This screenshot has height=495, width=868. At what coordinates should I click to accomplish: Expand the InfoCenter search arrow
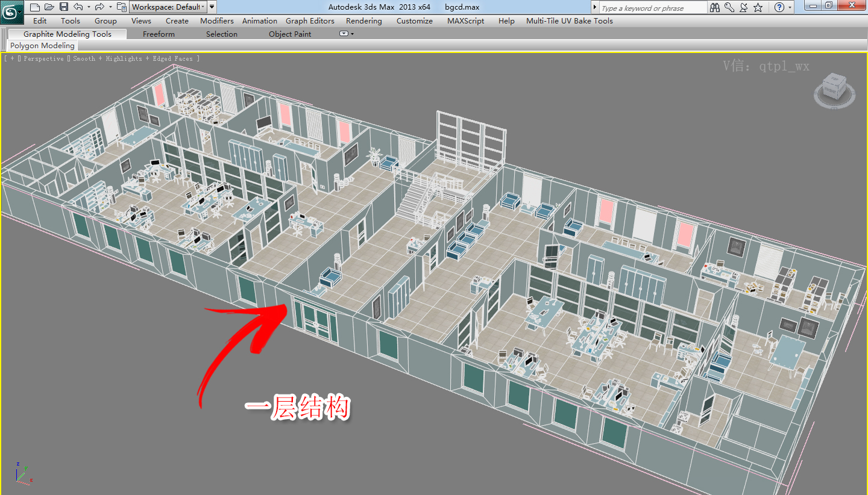(595, 7)
